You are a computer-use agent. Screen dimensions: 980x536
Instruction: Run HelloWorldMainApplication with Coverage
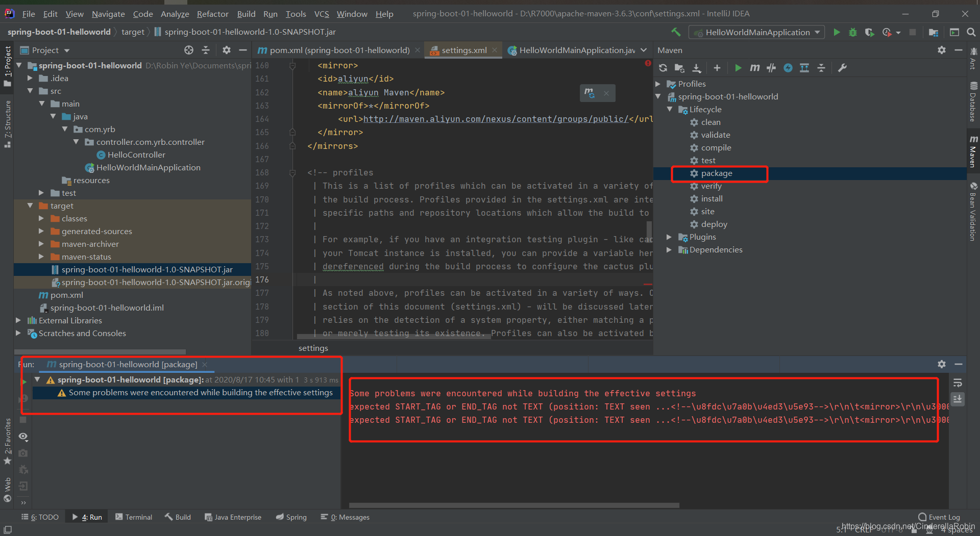(869, 32)
